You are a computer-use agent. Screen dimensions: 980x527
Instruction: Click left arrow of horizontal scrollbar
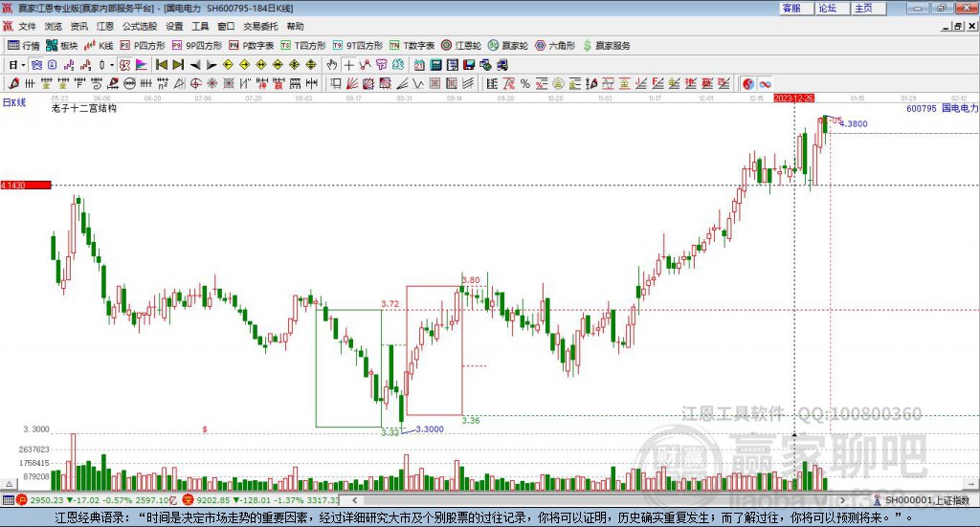pos(354,500)
